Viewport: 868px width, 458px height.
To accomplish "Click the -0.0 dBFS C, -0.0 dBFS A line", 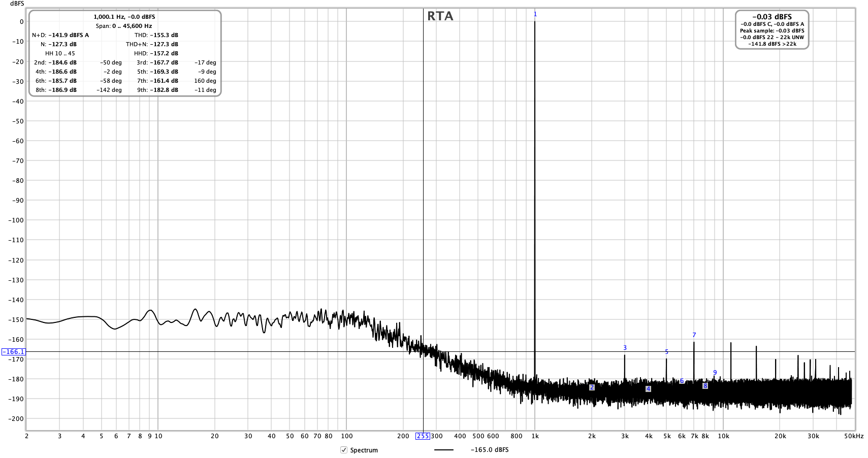I will tap(772, 24).
